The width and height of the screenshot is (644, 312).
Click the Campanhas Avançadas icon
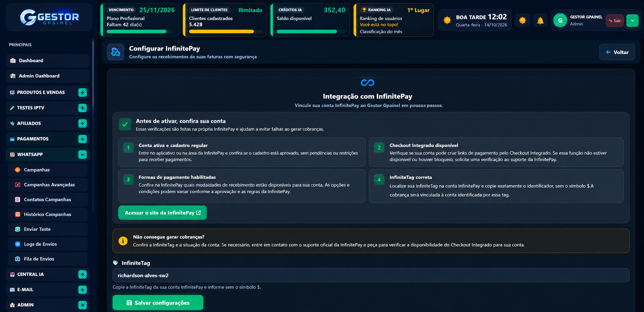point(18,185)
